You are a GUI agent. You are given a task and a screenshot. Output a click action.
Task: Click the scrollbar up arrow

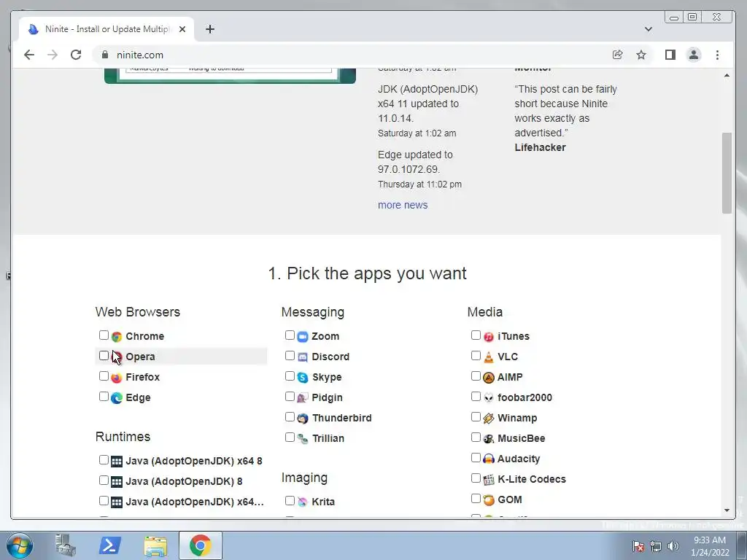(727, 75)
